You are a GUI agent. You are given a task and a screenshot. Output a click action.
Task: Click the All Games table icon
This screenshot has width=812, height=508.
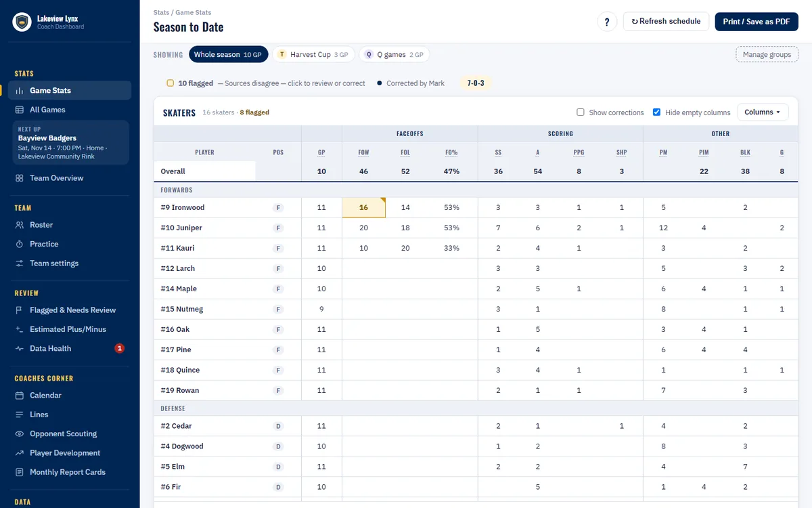[x=20, y=110]
